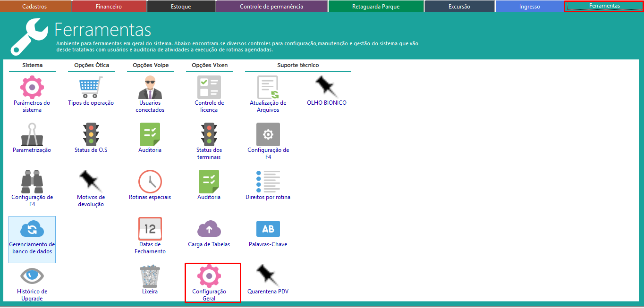
Task: Switch to the Financeiro tab
Action: [x=109, y=7]
